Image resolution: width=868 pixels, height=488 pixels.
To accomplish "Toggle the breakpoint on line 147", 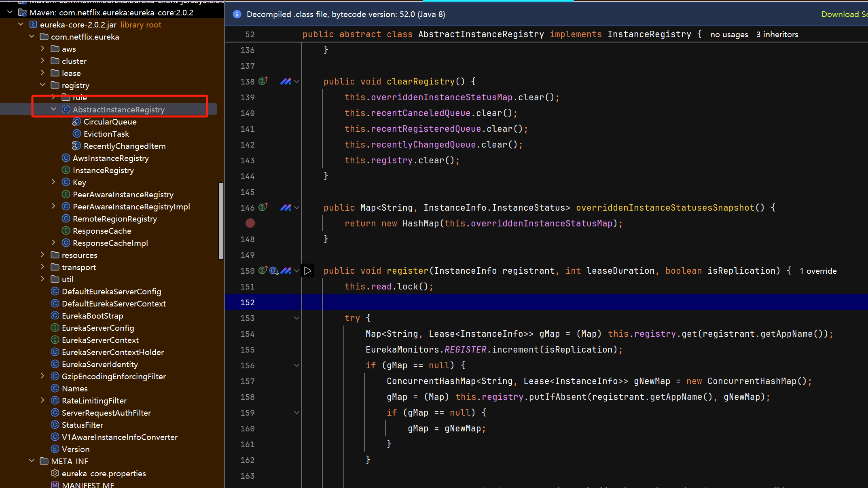I will tap(250, 223).
